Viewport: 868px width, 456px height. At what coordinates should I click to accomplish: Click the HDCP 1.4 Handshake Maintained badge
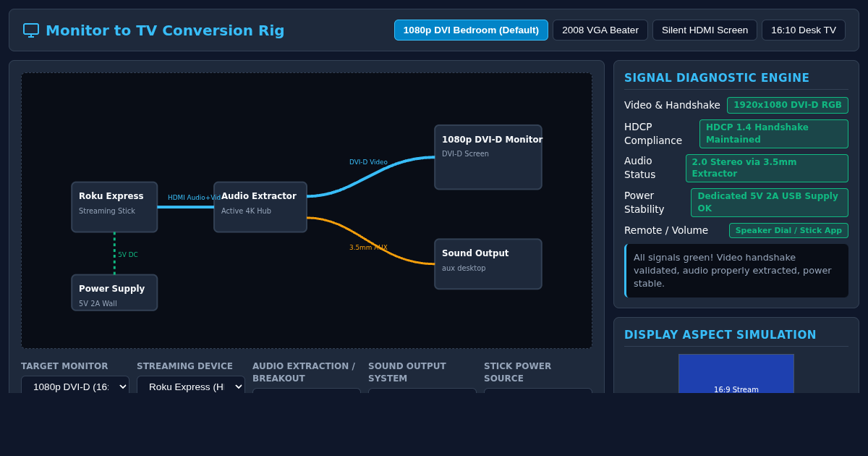pos(774,134)
